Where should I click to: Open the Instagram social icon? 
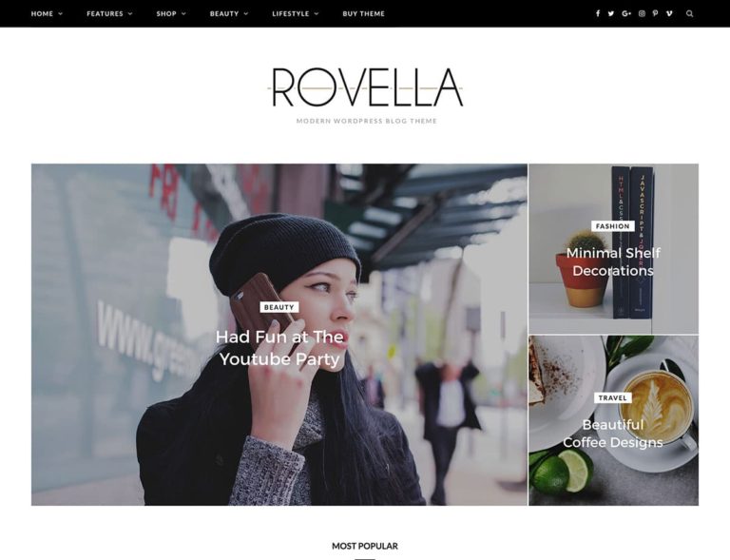642,13
